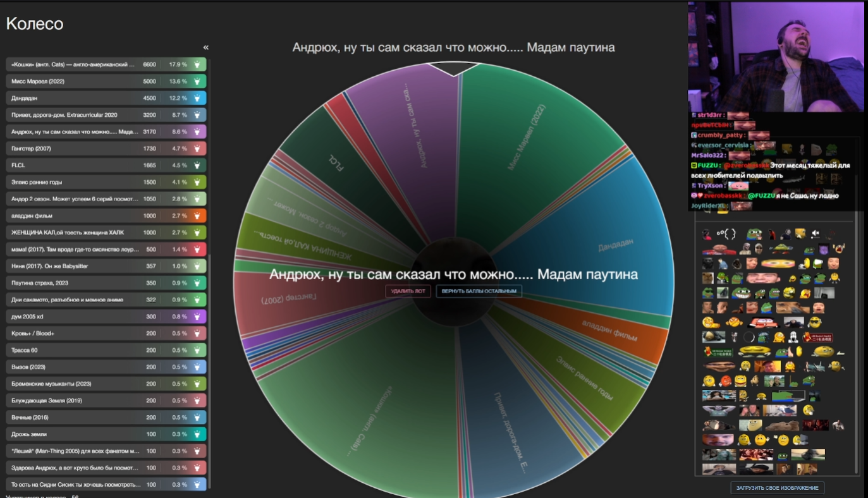Click ВЕРНУТЬ БАЛЛЫ ОСТАЛЬНЫМ button

(x=479, y=291)
